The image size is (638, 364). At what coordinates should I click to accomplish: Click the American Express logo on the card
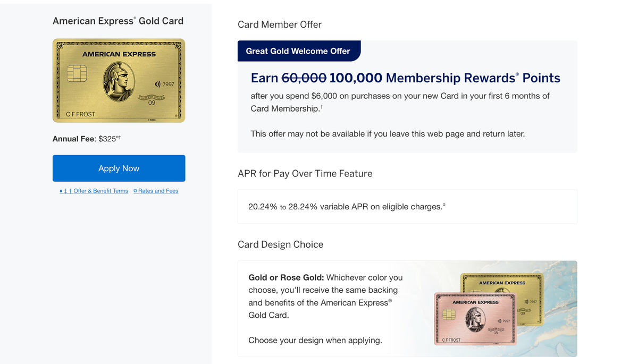pyautogui.click(x=119, y=54)
